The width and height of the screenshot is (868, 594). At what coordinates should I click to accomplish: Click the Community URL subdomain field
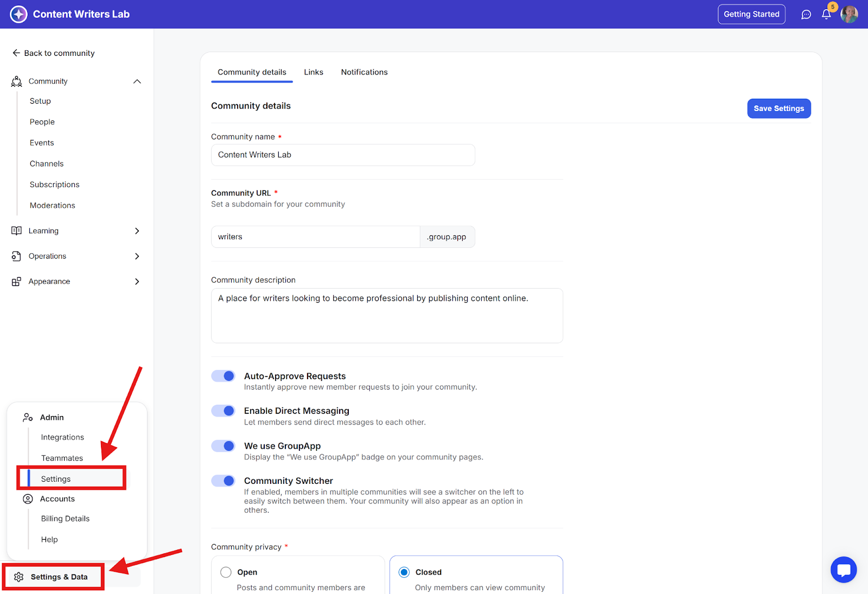pyautogui.click(x=315, y=237)
